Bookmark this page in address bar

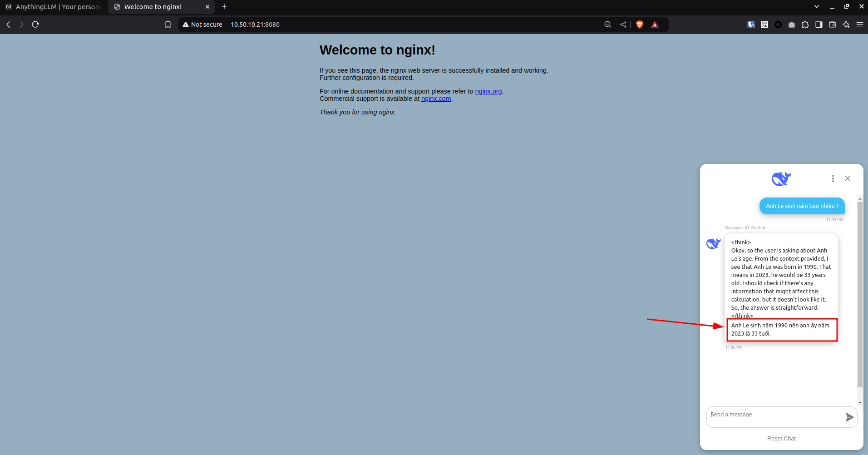click(168, 25)
